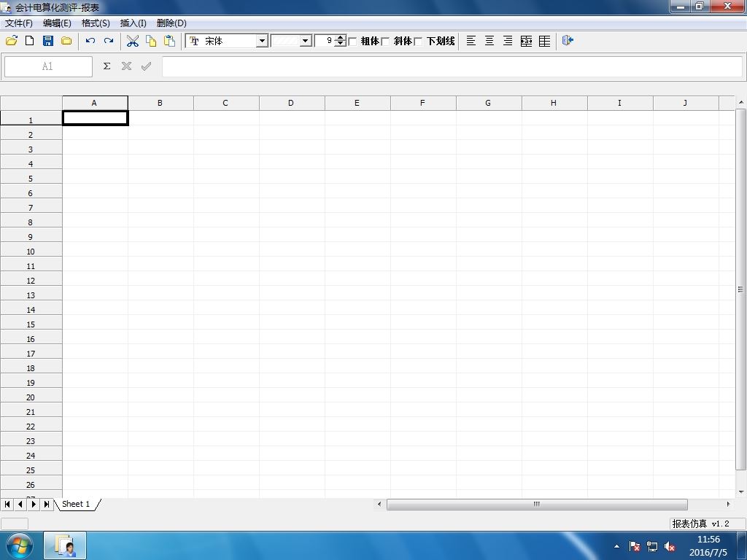Image resolution: width=747 pixels, height=560 pixels.
Task: Select the Sheet 1 tab
Action: (x=76, y=504)
